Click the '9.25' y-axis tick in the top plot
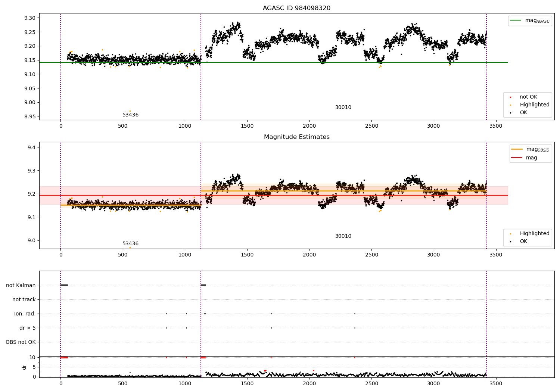Screen dimensions: 560x392 tap(29, 32)
